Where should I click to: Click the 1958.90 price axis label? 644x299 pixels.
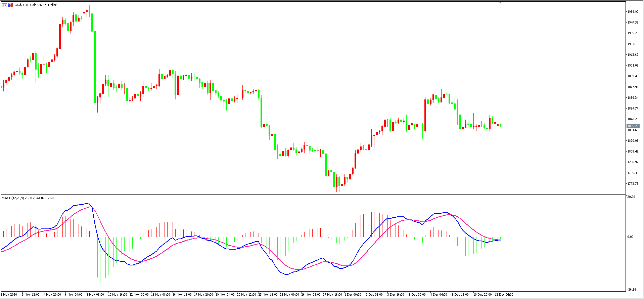[x=633, y=12]
